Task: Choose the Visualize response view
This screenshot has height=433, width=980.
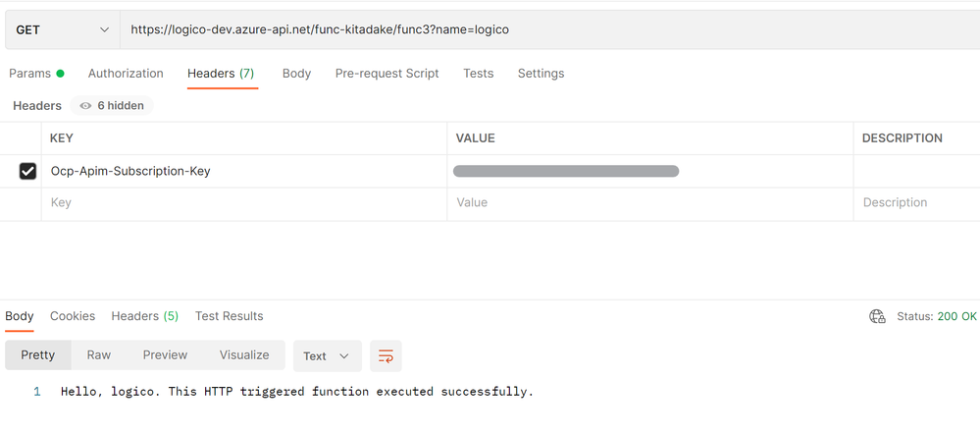Action: [x=244, y=354]
